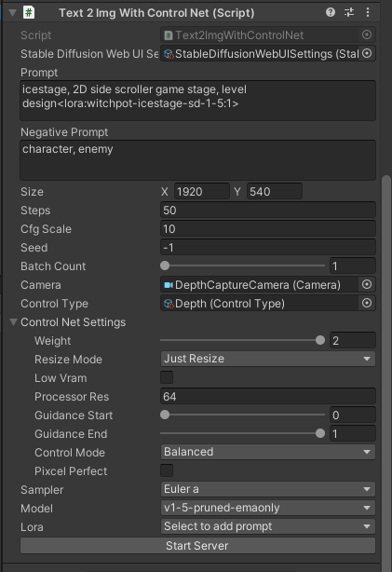Open object picker for Stable Diffusion settings

(x=367, y=53)
